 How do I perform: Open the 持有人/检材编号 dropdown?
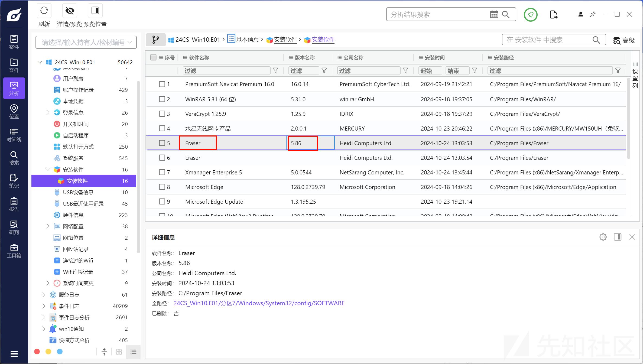(x=86, y=42)
